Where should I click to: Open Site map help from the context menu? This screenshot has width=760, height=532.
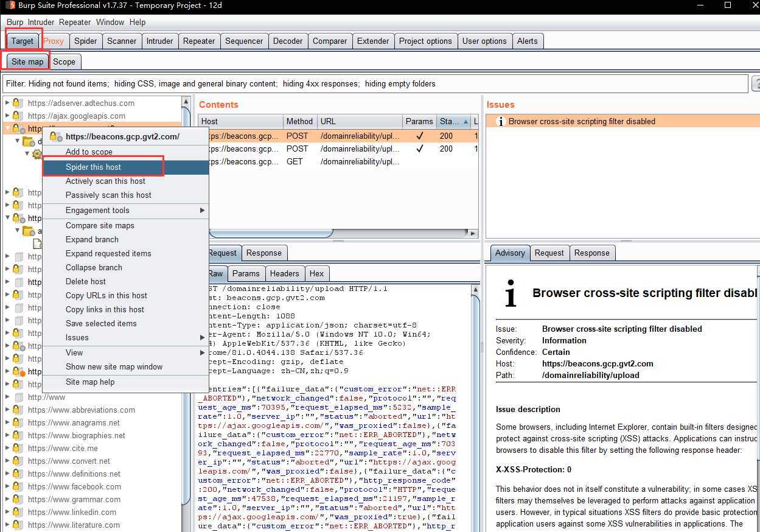(x=126, y=382)
